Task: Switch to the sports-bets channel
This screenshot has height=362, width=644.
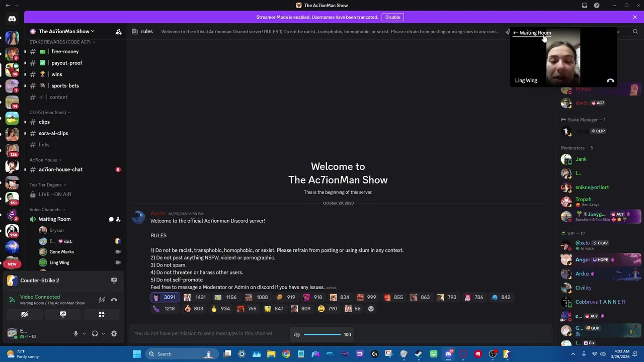Action: (x=75, y=85)
